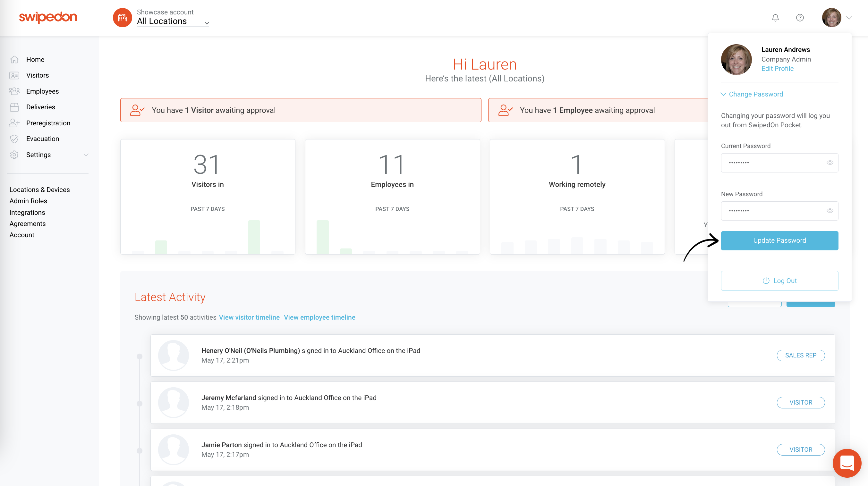Viewport: 868px width, 486px height.
Task: Click the profile avatar in header
Action: [832, 18]
